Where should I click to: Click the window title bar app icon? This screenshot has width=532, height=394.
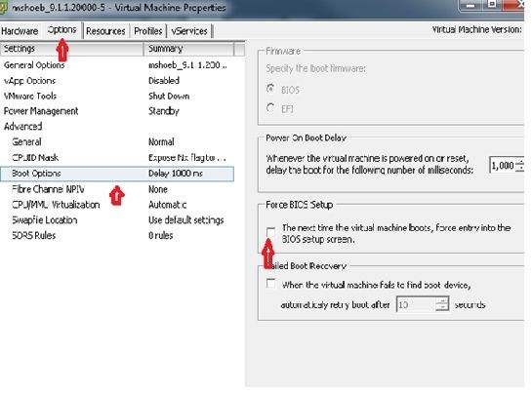[3, 8]
